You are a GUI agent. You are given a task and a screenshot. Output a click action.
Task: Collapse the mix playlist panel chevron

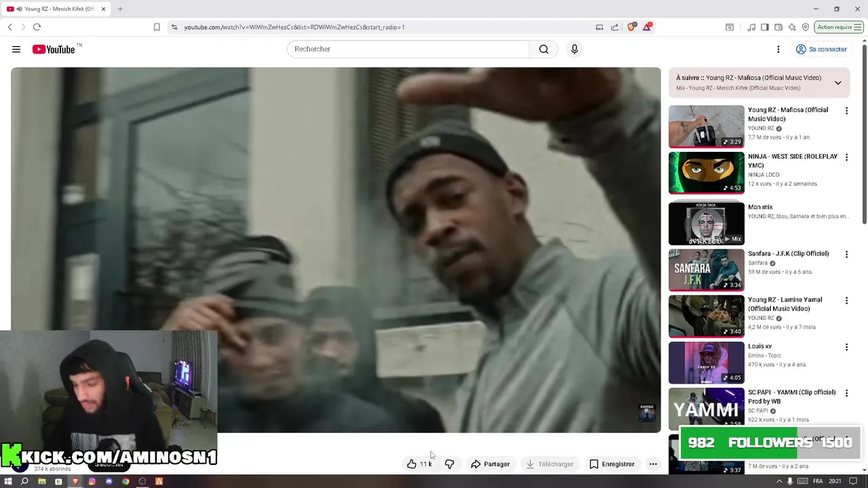(838, 83)
